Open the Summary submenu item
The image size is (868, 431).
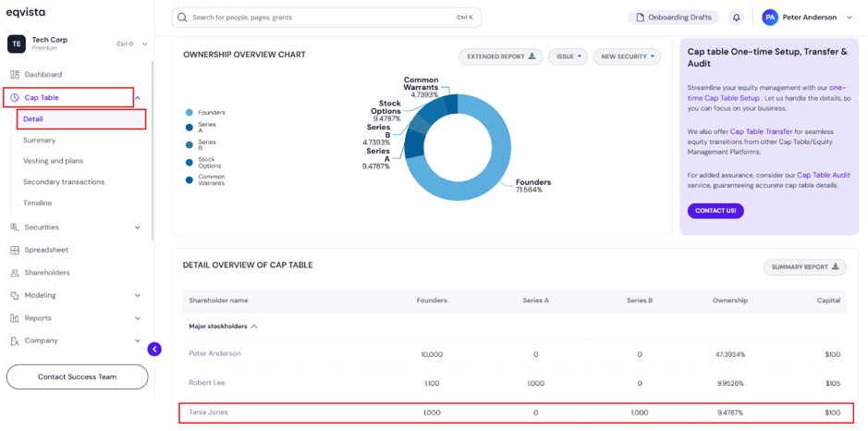[40, 141]
